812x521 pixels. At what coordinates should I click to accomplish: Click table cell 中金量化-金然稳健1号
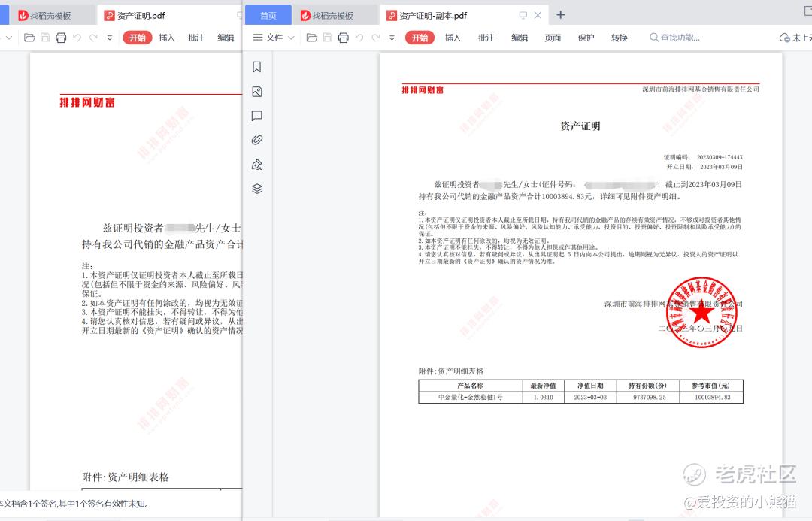pos(470,397)
